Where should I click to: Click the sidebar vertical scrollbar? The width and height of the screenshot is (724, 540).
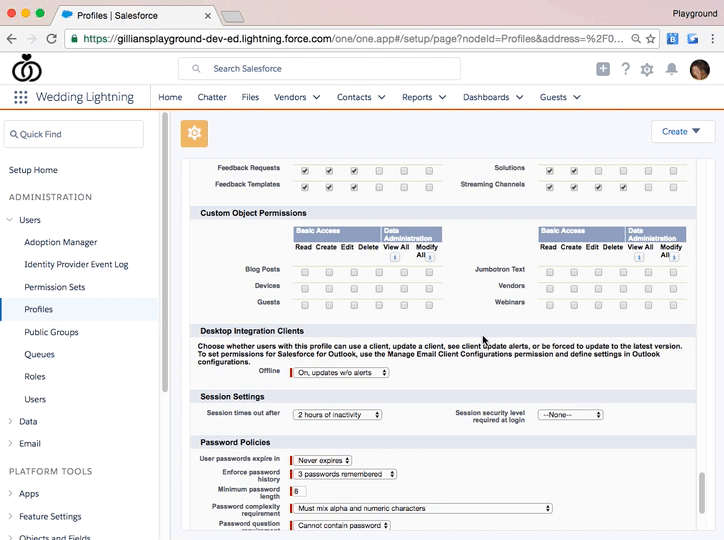165,252
